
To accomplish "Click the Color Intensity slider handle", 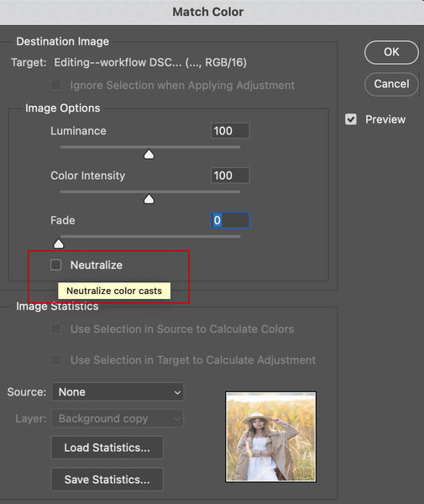I will 149,199.
